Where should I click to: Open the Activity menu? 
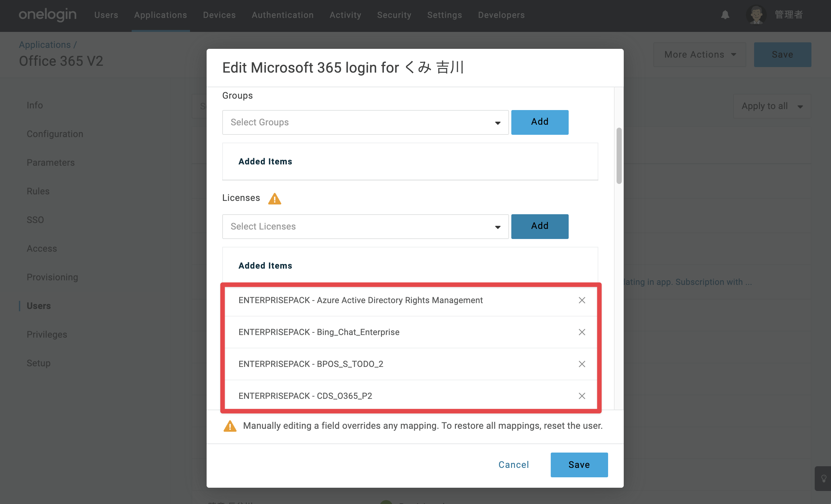pos(345,15)
